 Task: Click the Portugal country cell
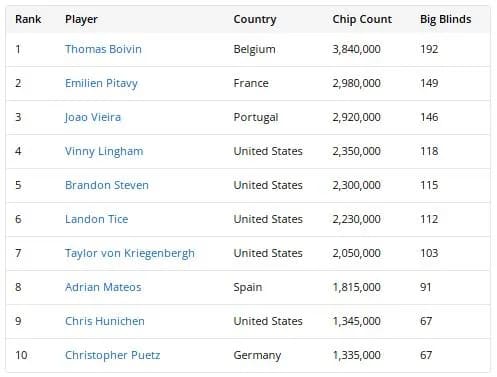tap(256, 117)
